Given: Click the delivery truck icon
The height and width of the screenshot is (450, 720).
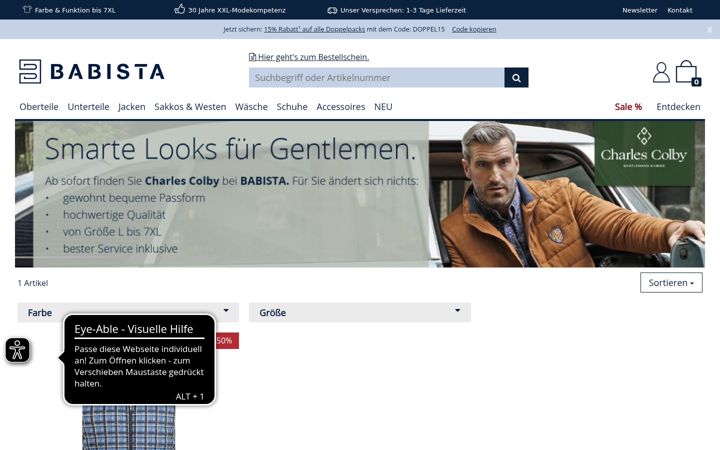Looking at the screenshot, I should [332, 10].
